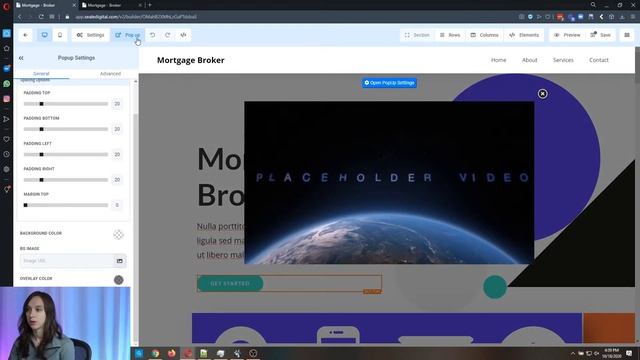Preview the page
The image size is (640, 360).
[567, 35]
